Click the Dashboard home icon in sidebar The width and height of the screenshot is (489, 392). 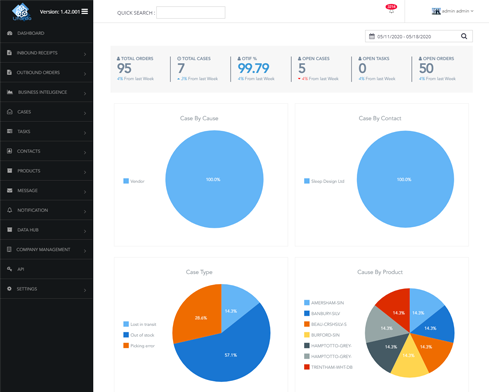(x=10, y=33)
